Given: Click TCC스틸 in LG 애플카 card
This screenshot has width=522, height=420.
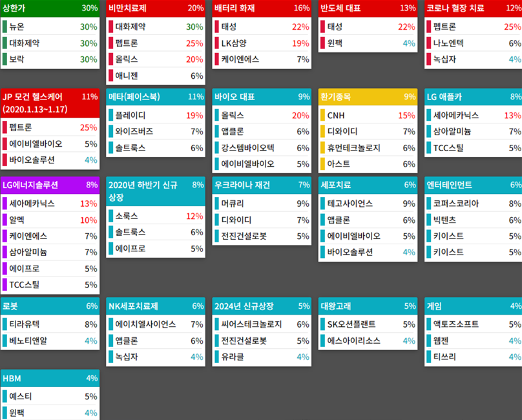Looking at the screenshot, I should coord(474,148).
